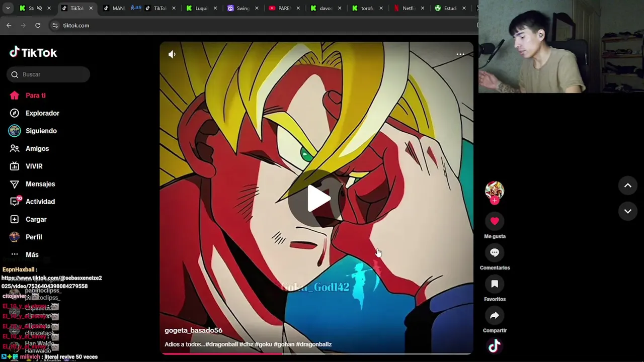Viewport: 644px width, 362px height.
Task: Close the Swing tab
Action: tap(257, 8)
